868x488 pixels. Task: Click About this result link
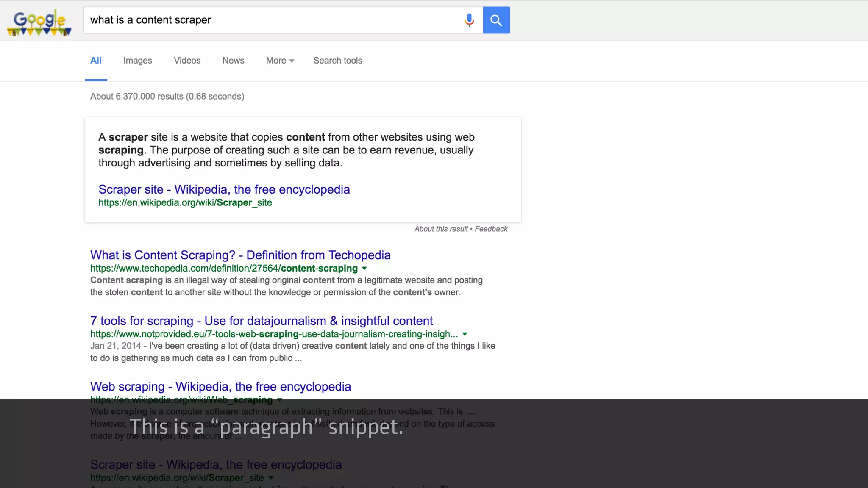click(441, 229)
